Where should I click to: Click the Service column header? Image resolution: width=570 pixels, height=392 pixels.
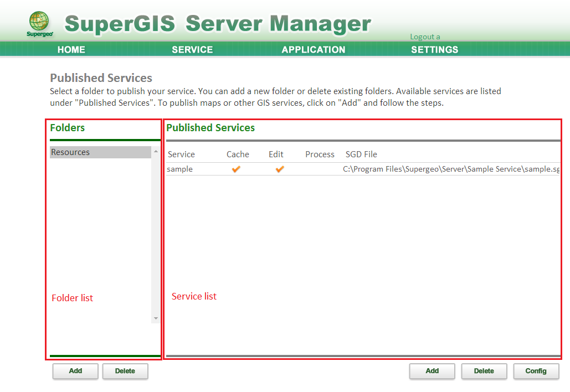181,154
